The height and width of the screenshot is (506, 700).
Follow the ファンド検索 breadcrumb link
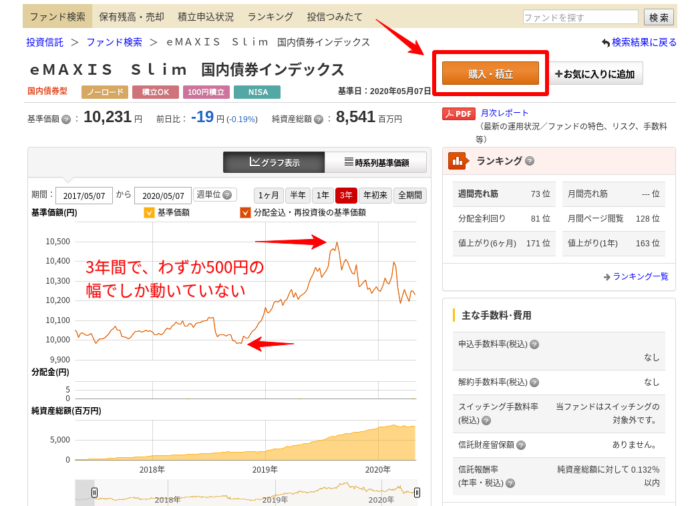pos(114,42)
